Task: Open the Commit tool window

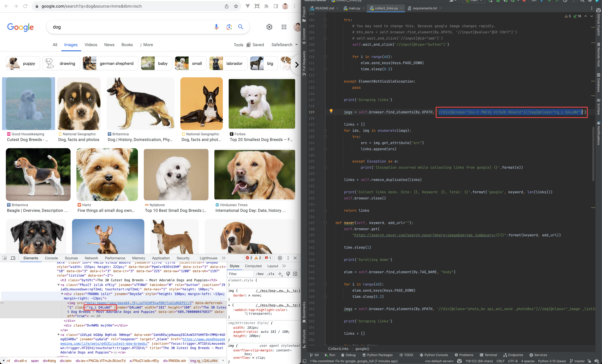Action: tap(304, 36)
